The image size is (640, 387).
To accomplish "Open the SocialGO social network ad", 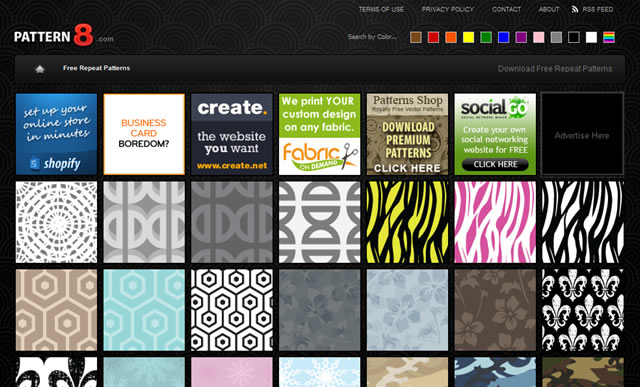I will (495, 134).
